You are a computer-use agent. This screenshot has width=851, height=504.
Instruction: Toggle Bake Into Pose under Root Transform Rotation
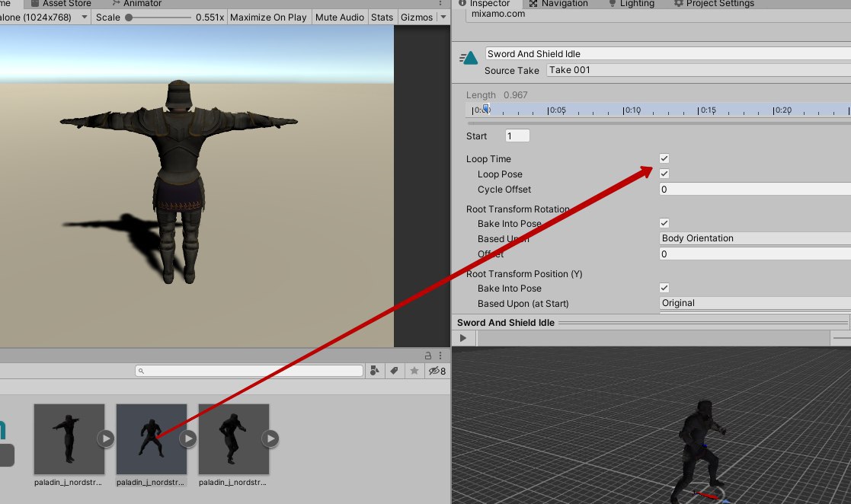pyautogui.click(x=664, y=223)
